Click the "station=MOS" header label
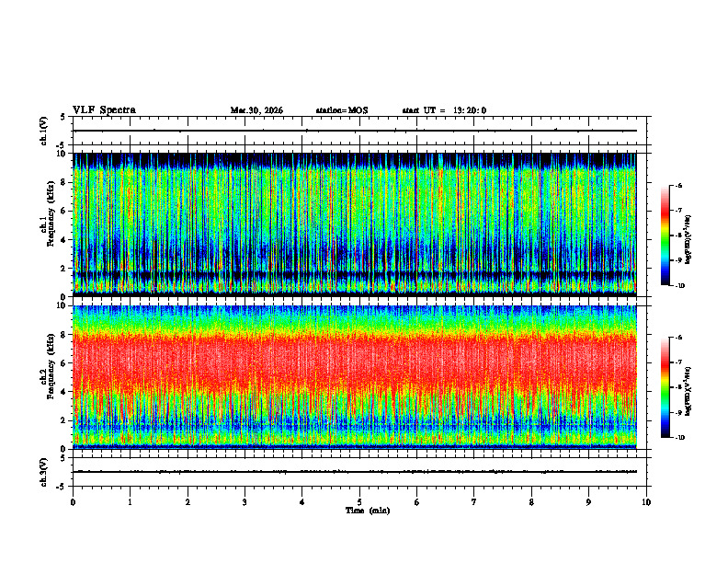 [342, 110]
